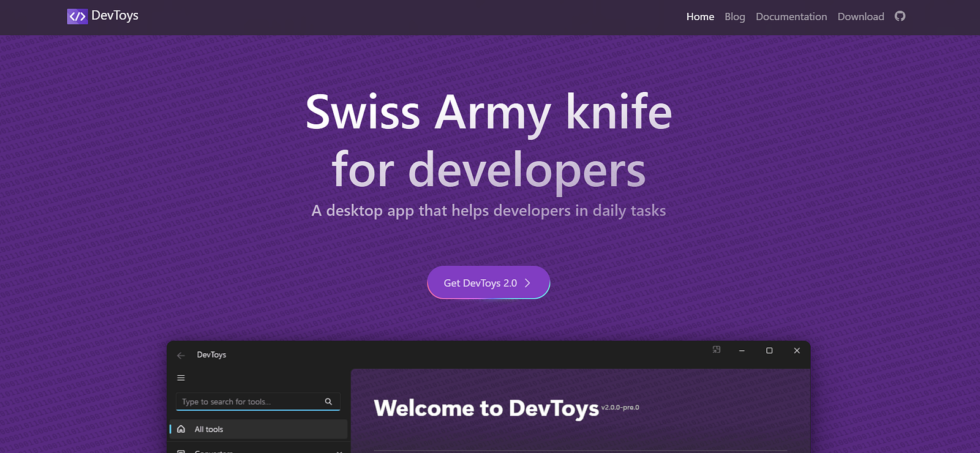Click the compact overlay icon in the app title bar
980x453 pixels.
(x=717, y=350)
